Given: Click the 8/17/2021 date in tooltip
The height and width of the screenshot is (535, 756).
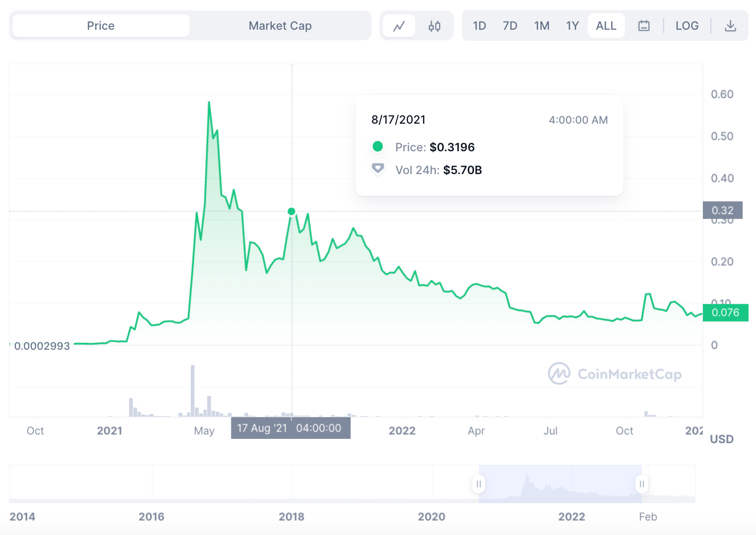Looking at the screenshot, I should [x=398, y=120].
